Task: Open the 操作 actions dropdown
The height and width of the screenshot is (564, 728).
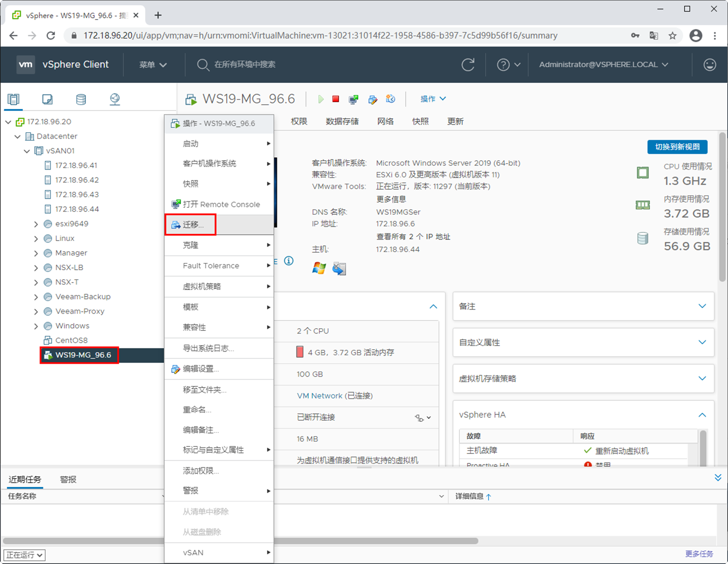Action: (x=433, y=99)
